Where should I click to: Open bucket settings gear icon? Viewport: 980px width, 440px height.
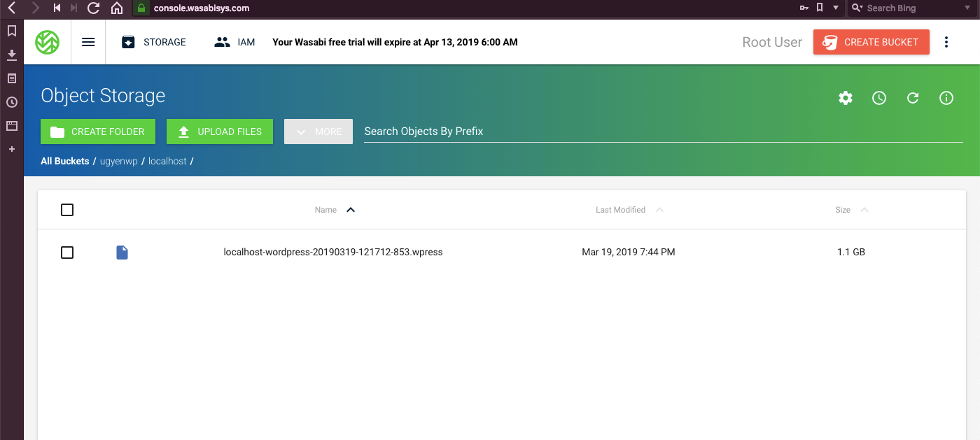coord(846,98)
